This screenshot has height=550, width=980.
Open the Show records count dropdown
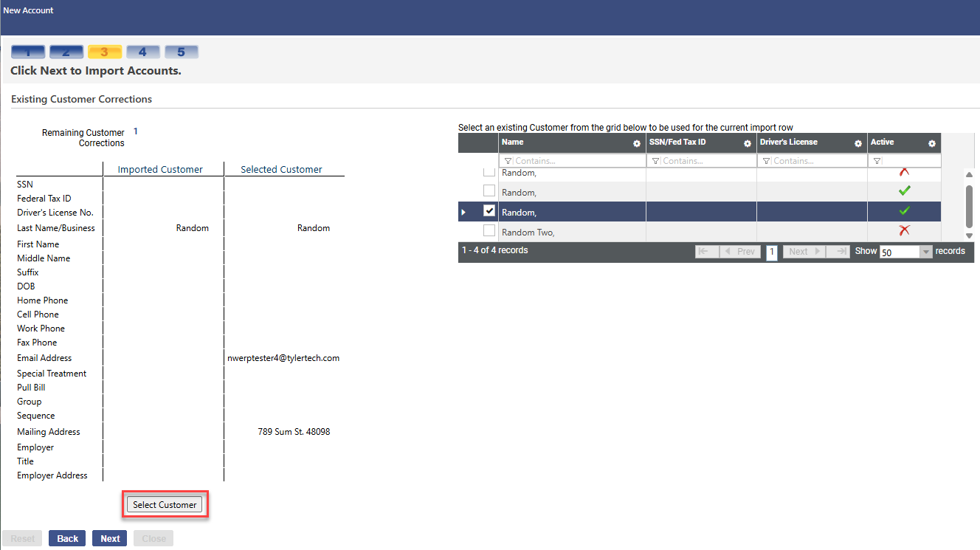(x=926, y=252)
